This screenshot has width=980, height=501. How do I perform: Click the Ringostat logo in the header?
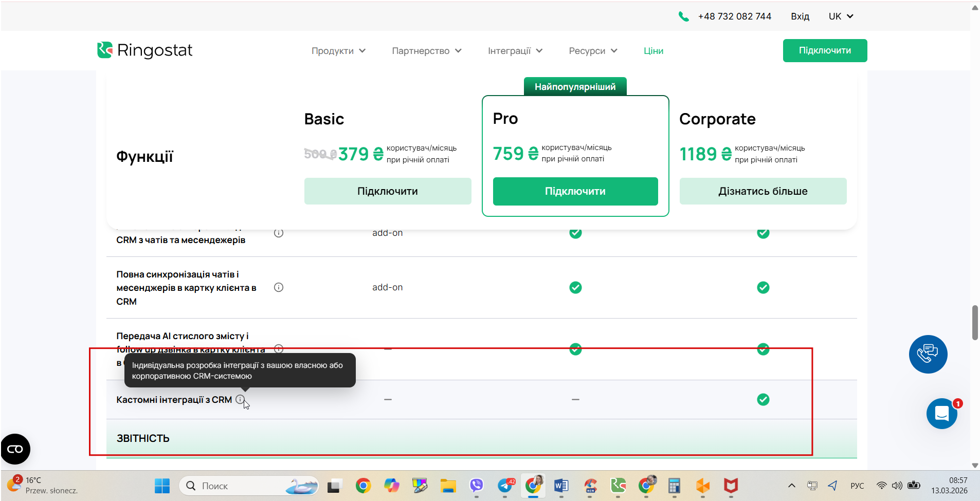pos(144,50)
